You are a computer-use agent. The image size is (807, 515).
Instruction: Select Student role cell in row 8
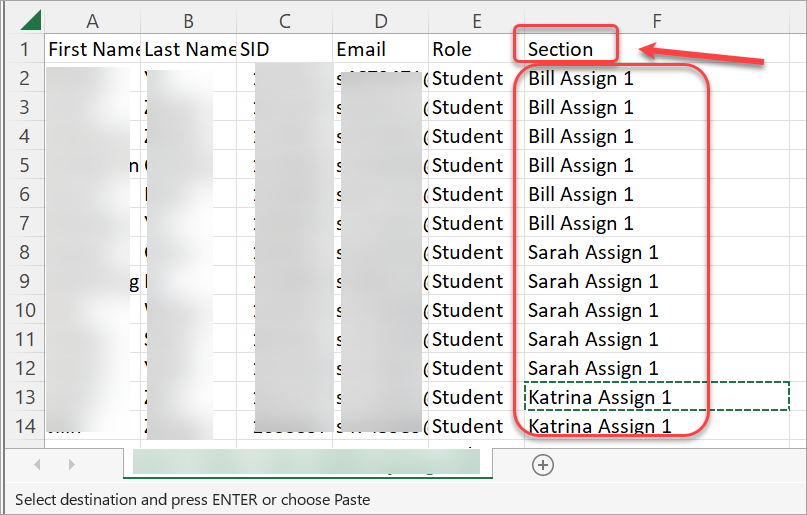pos(477,252)
